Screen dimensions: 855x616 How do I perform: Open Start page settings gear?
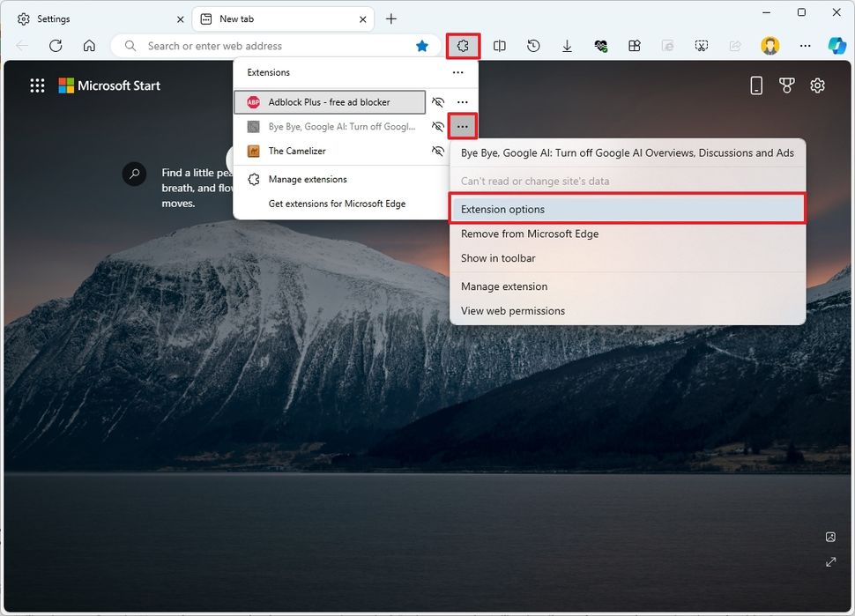tap(817, 85)
